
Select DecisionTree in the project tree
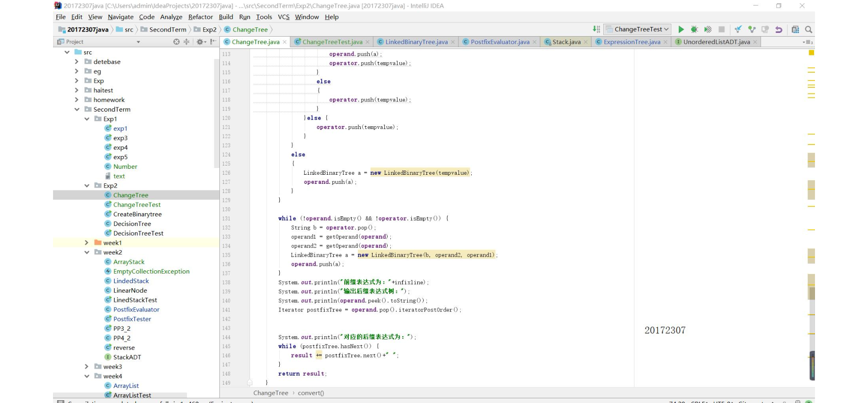coord(132,224)
